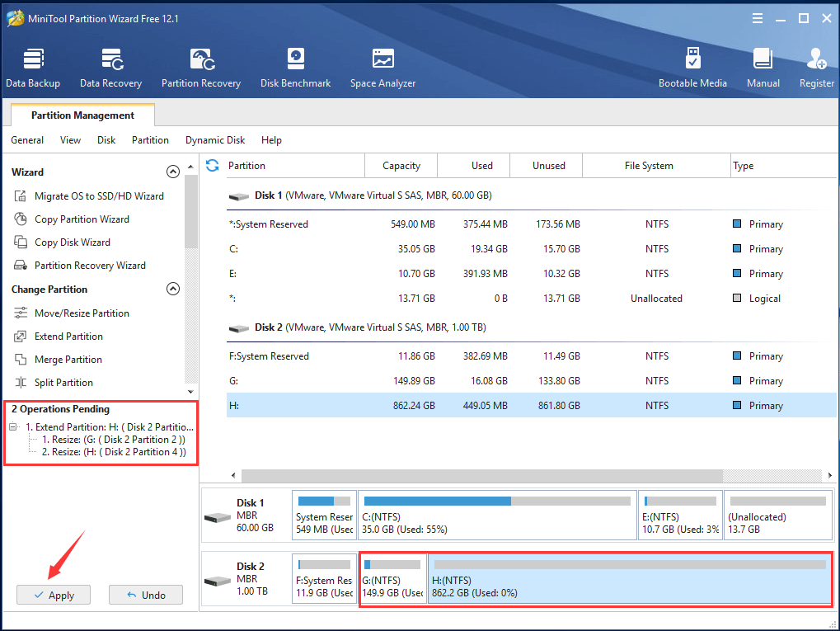Click the Register icon

pos(817,59)
